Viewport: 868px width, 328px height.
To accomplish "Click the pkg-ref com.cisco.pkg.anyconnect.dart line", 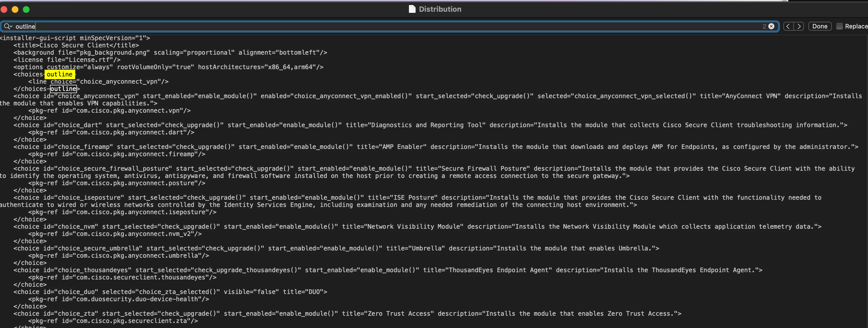I will (x=111, y=132).
